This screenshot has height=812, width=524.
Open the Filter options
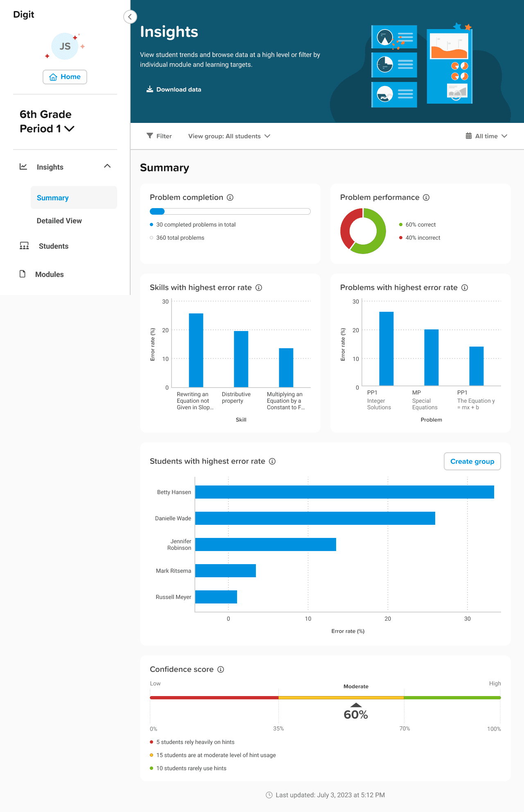(x=159, y=136)
